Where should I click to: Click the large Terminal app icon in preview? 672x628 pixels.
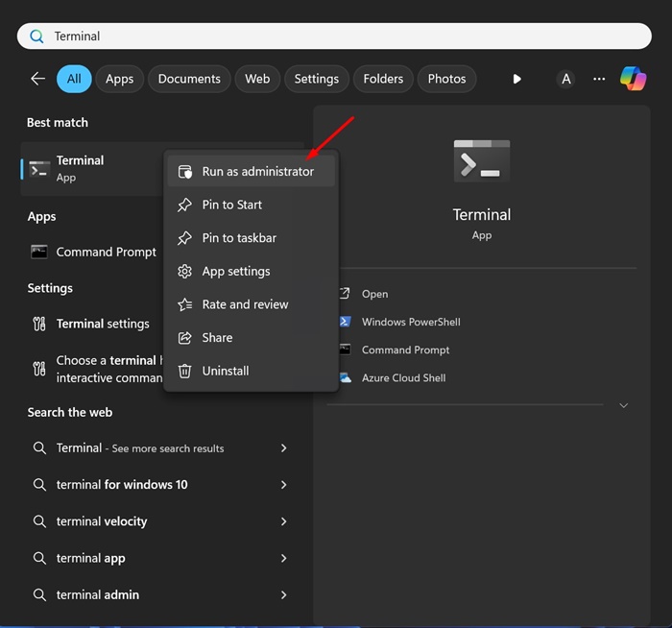pyautogui.click(x=481, y=161)
